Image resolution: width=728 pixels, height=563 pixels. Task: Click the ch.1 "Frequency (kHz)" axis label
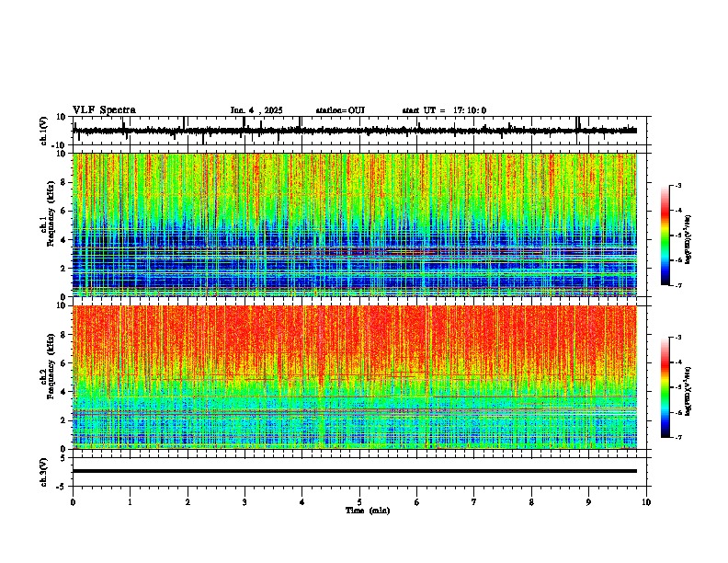[51, 213]
